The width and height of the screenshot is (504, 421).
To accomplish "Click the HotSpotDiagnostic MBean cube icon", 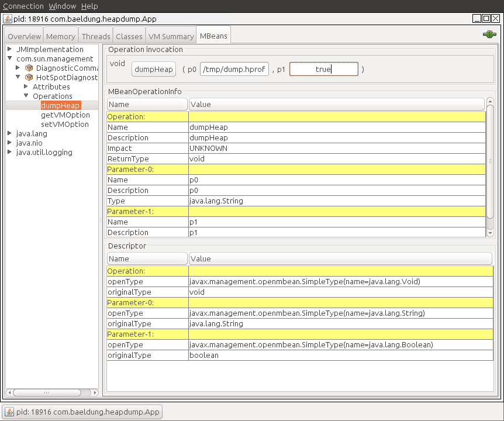I will [28, 77].
